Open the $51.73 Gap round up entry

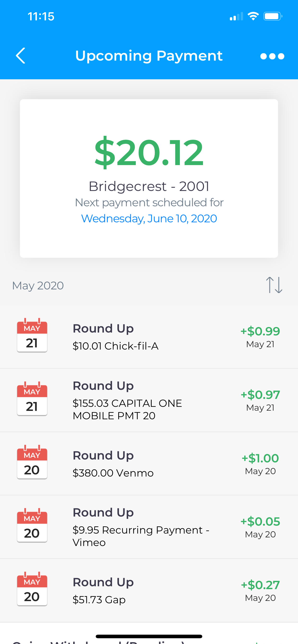[99, 600]
